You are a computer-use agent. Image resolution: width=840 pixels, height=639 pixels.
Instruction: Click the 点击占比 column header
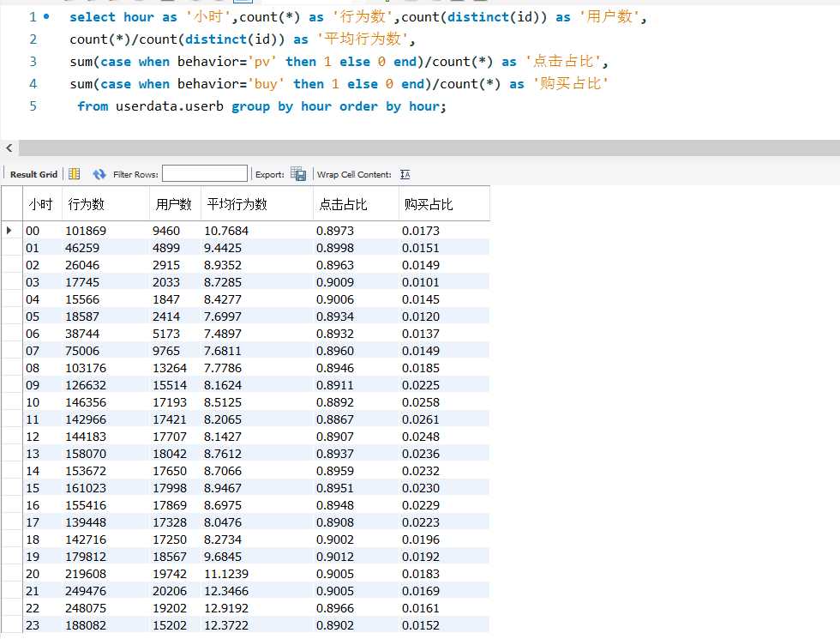357,204
